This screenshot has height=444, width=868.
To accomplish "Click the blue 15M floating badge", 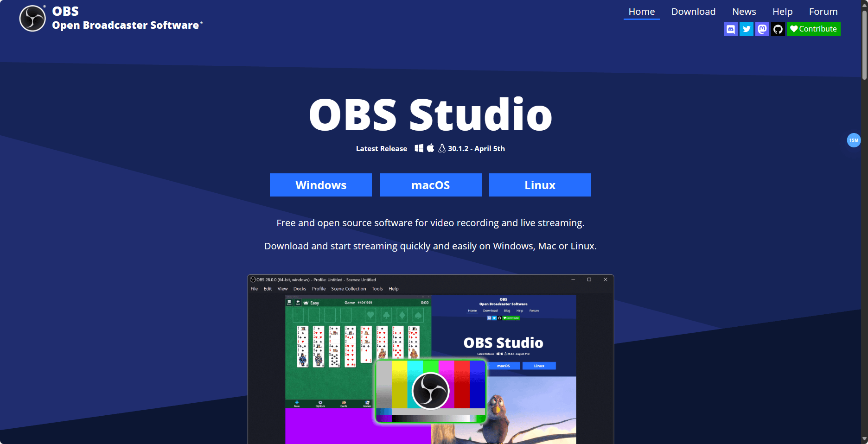I will pyautogui.click(x=854, y=140).
